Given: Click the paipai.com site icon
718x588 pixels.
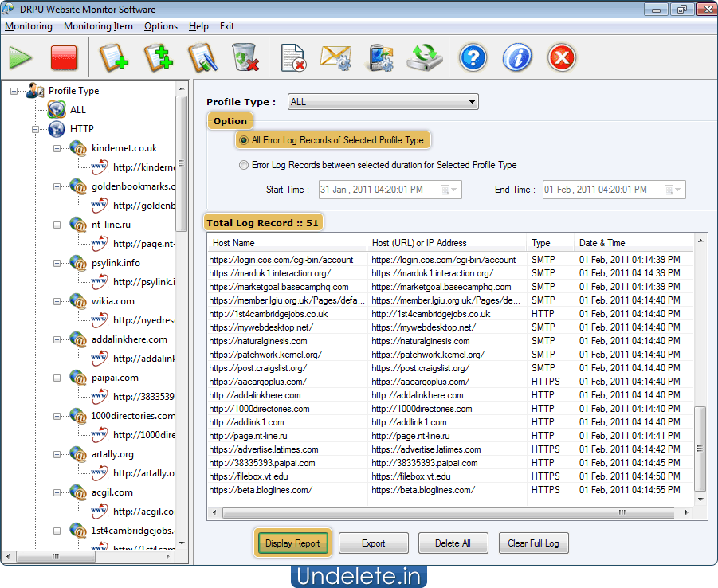Looking at the screenshot, I should coord(78,378).
